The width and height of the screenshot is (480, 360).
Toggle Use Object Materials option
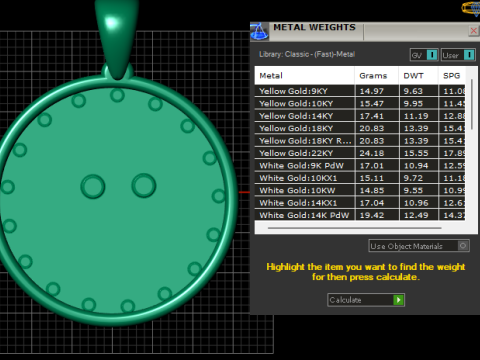tap(419, 246)
